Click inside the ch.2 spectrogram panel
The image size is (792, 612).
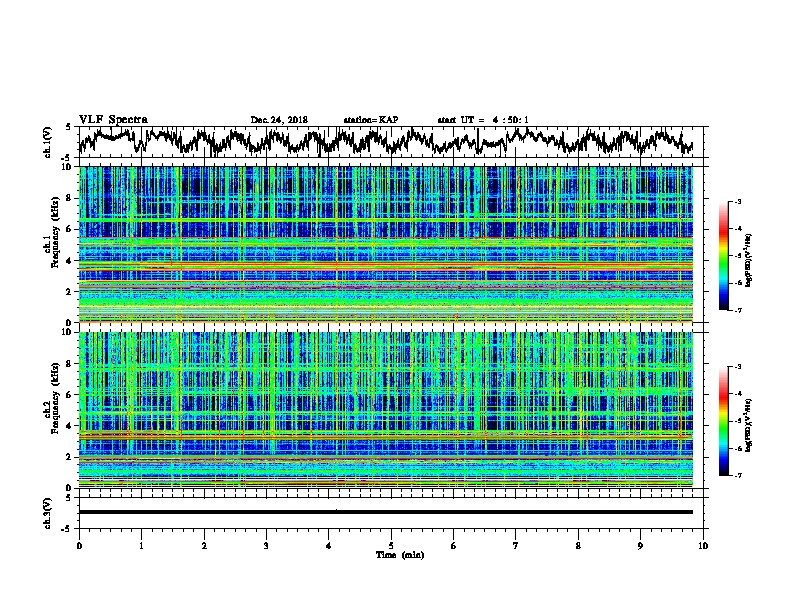(x=386, y=409)
